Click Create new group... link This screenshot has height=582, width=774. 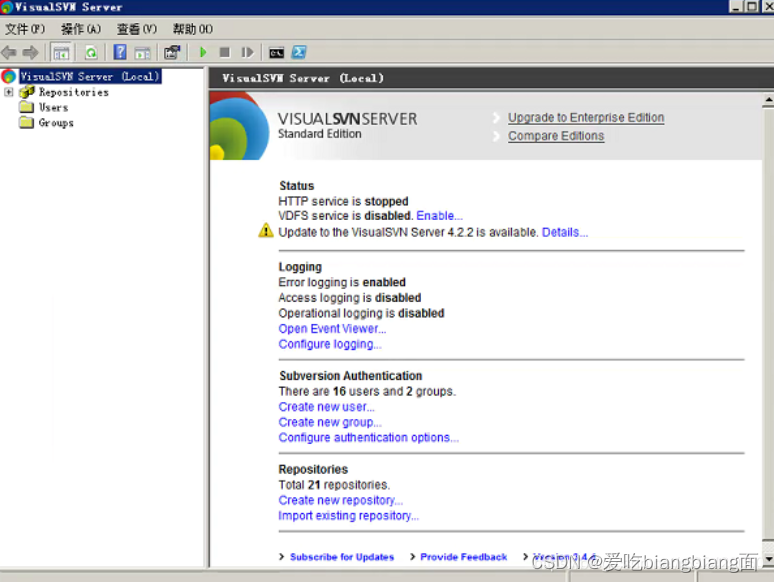330,423
